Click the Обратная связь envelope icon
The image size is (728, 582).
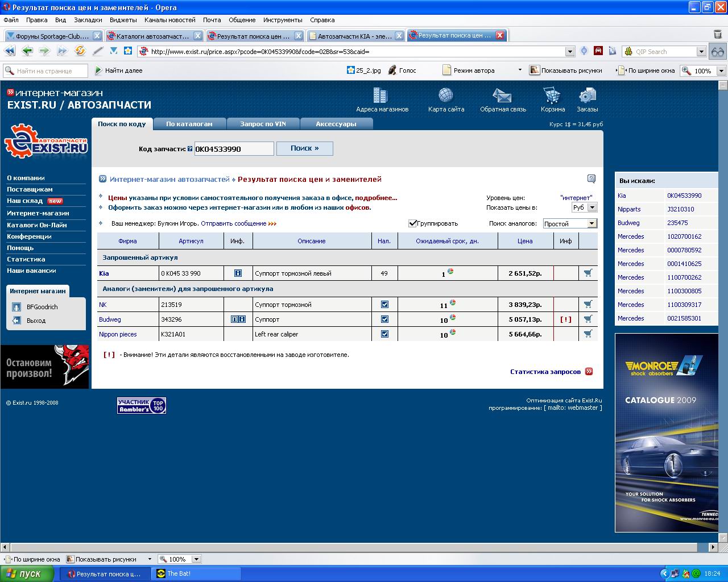[502, 95]
